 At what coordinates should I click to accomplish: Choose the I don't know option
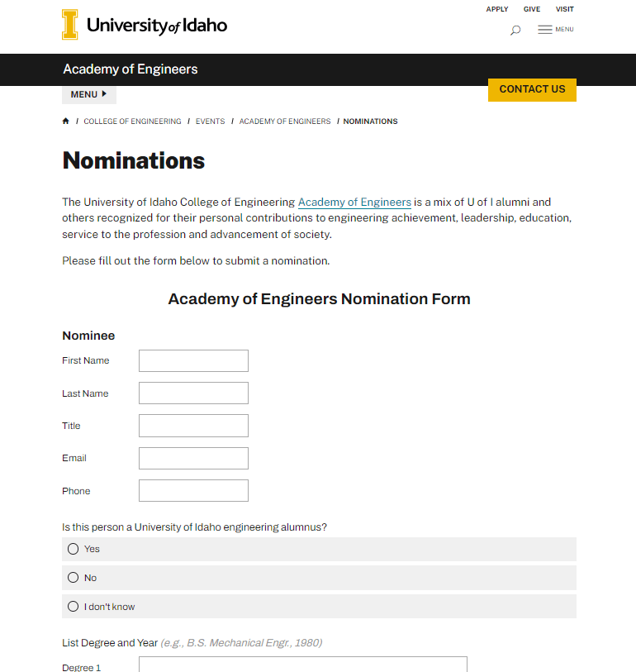[74, 607]
